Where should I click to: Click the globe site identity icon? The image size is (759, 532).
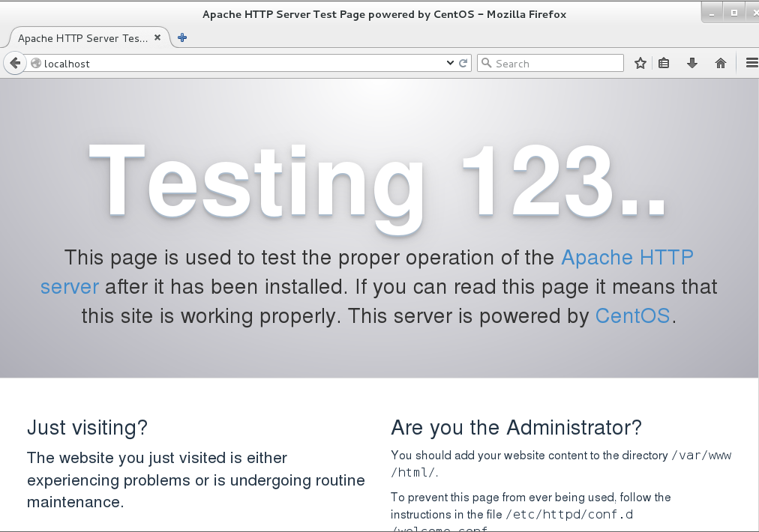coord(35,64)
